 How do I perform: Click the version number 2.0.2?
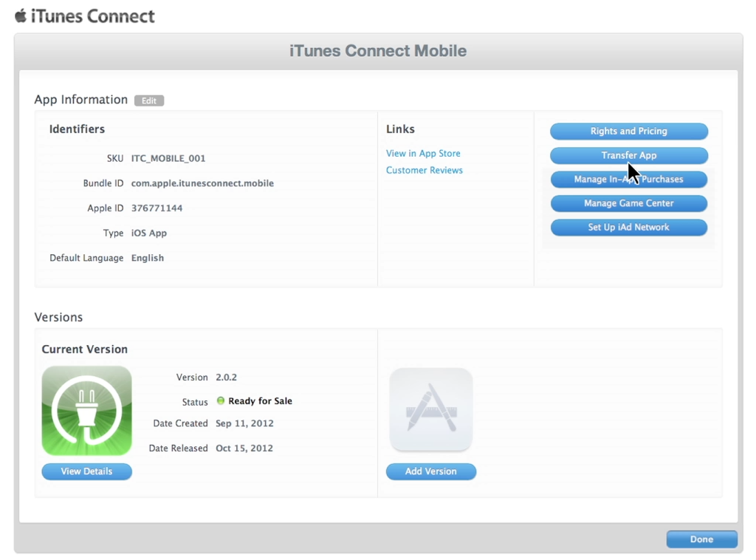226,378
